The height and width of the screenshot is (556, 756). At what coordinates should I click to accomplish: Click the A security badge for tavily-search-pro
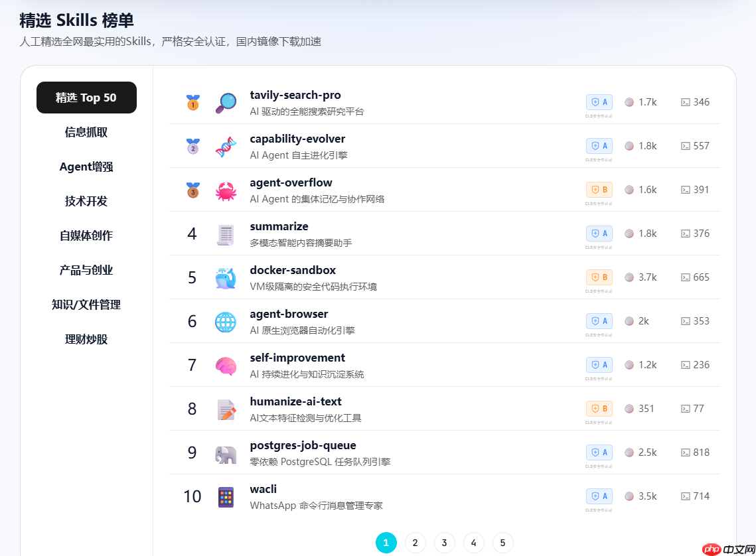[x=599, y=102]
